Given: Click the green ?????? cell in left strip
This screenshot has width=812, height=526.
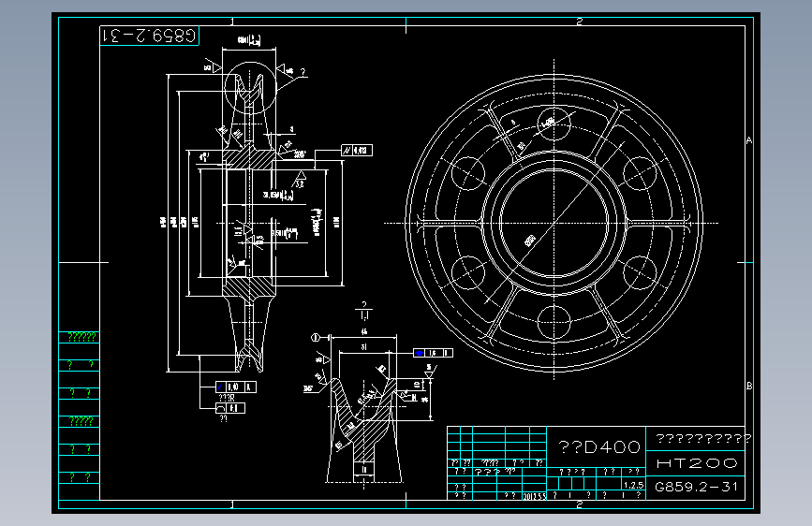Looking at the screenshot, I should (x=81, y=337).
